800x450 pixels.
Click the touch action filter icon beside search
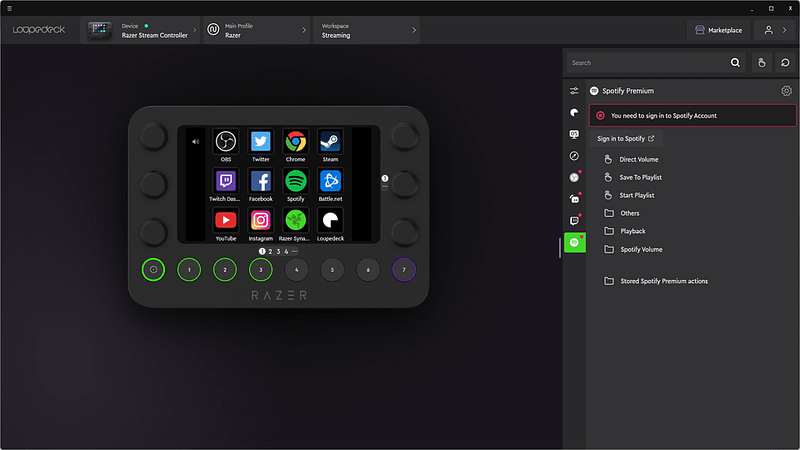coord(762,63)
